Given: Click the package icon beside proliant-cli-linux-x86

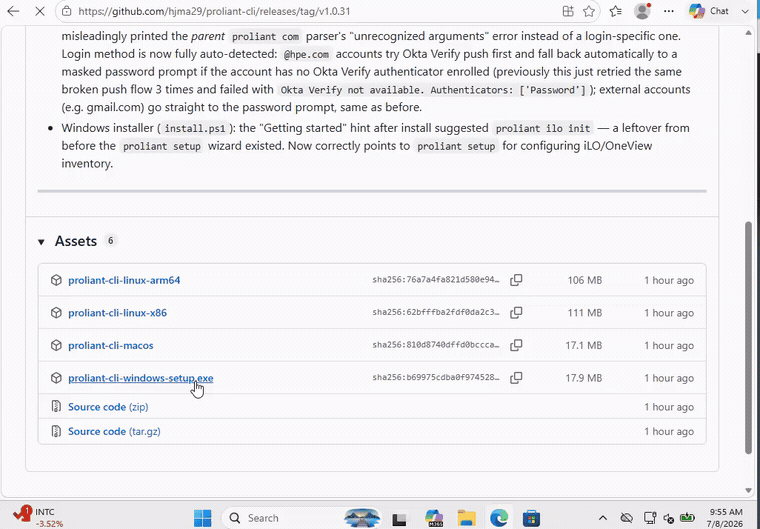Looking at the screenshot, I should click(56, 313).
